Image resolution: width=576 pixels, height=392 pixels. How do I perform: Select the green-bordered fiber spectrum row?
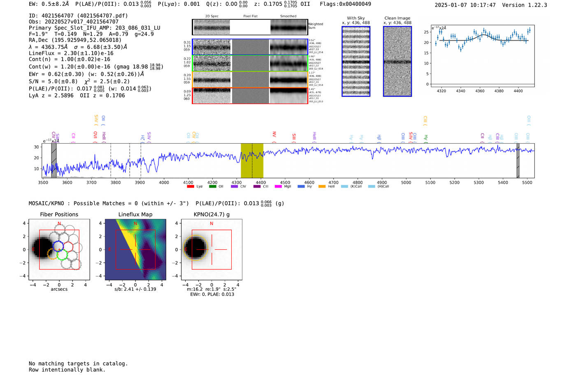(250, 63)
